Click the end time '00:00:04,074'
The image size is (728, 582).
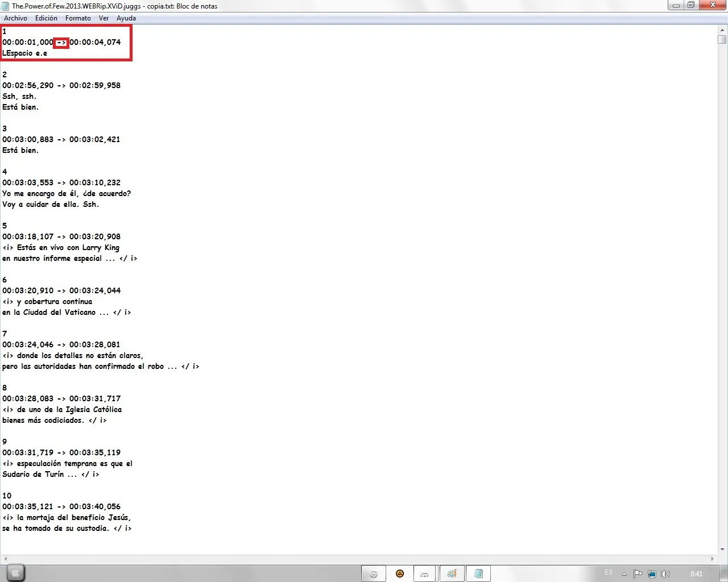tap(95, 42)
